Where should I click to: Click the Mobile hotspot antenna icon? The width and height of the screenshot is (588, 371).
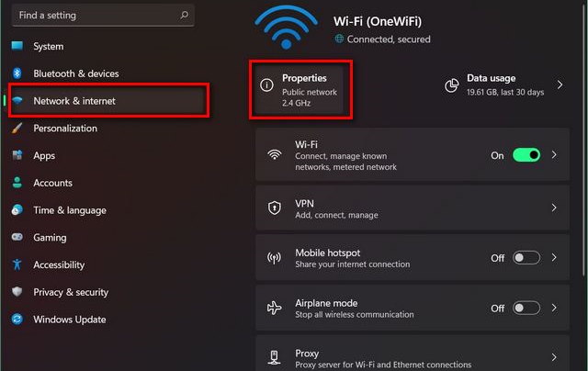click(274, 258)
